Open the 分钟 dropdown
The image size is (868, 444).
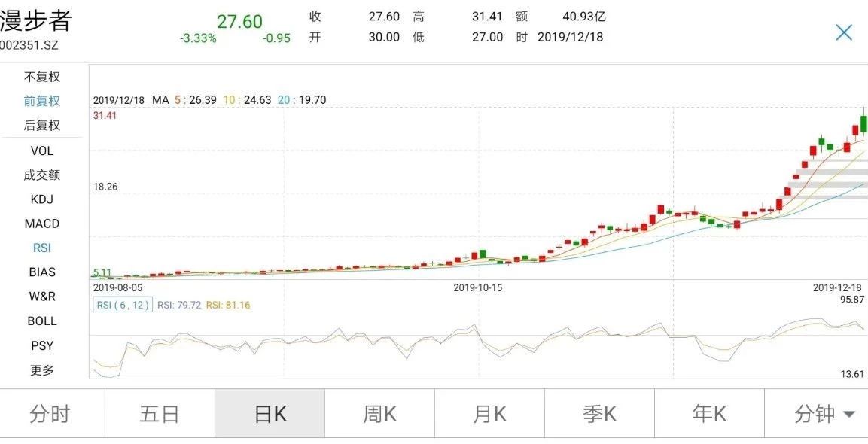pyautogui.click(x=816, y=414)
